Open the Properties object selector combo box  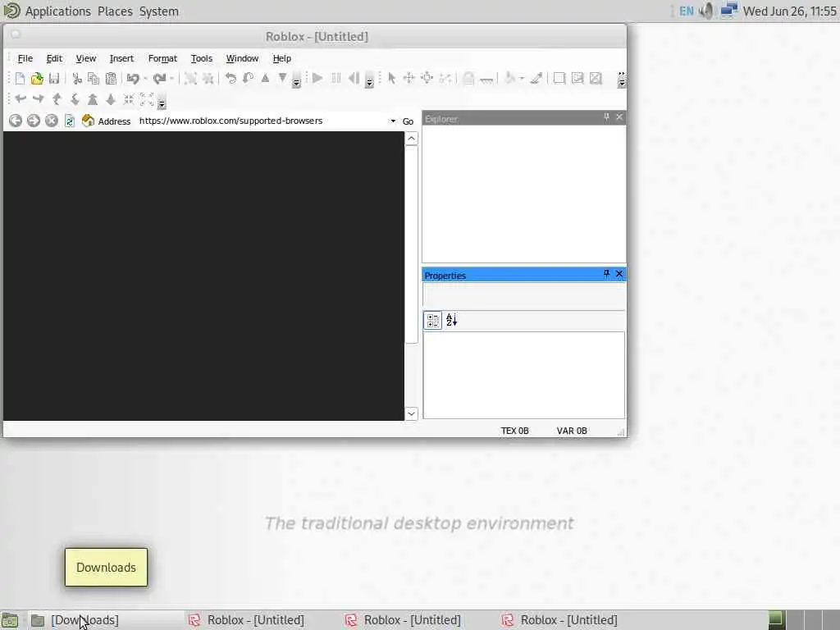coord(524,295)
